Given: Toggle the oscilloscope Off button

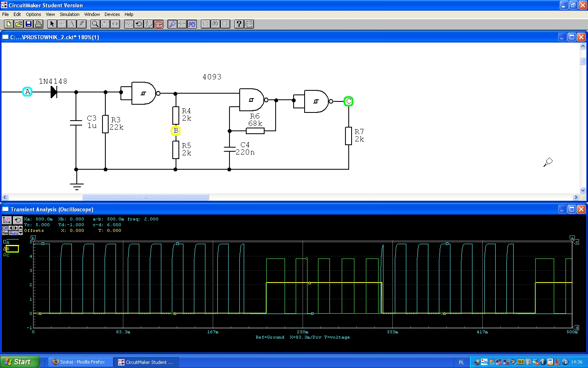Looking at the screenshot, I should click(x=5, y=228).
